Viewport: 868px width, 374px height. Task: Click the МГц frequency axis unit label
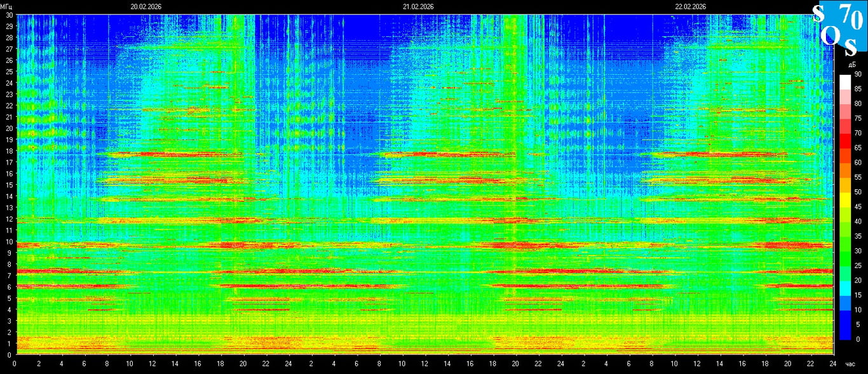[x=6, y=6]
